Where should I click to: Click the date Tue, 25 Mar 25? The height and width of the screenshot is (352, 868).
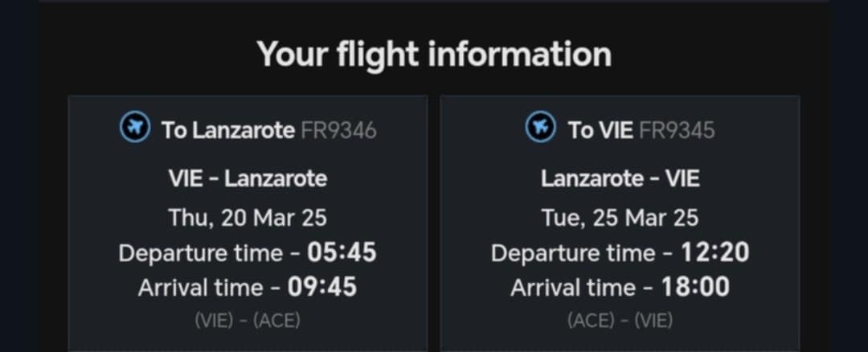click(x=620, y=218)
